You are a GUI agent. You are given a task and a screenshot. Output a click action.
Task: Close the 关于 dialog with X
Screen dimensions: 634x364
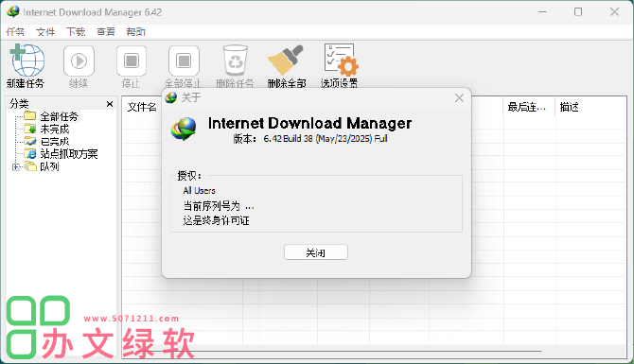pyautogui.click(x=459, y=97)
